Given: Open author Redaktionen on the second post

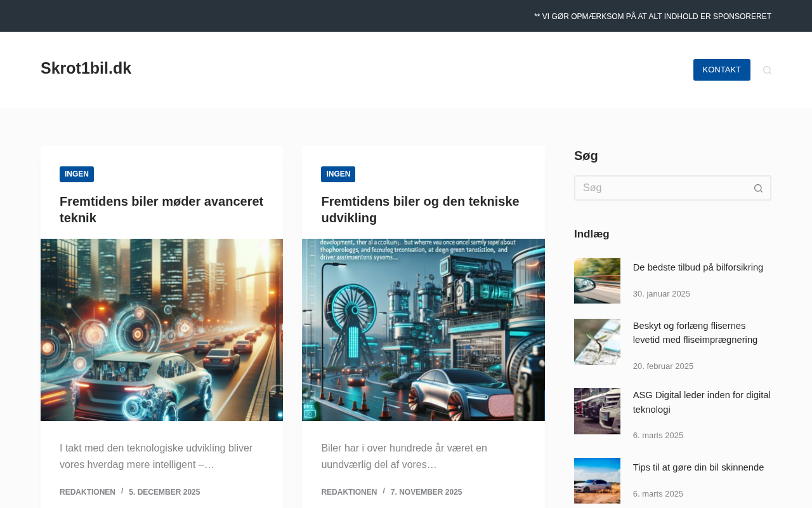Looking at the screenshot, I should [x=349, y=492].
